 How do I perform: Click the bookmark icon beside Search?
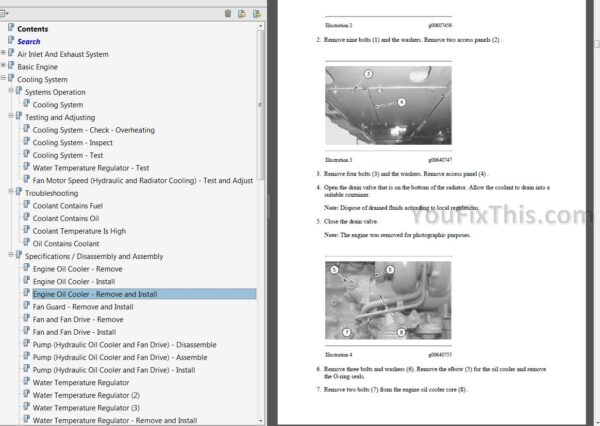[11, 41]
